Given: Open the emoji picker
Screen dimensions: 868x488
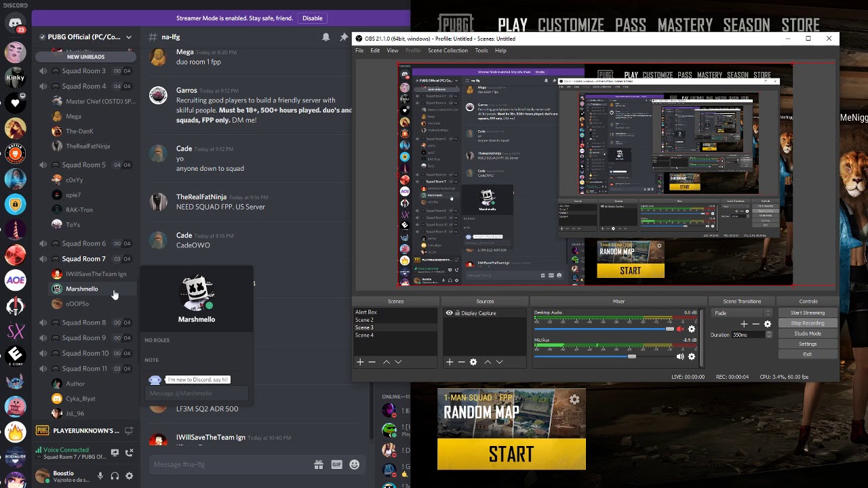Looking at the screenshot, I should tap(354, 464).
